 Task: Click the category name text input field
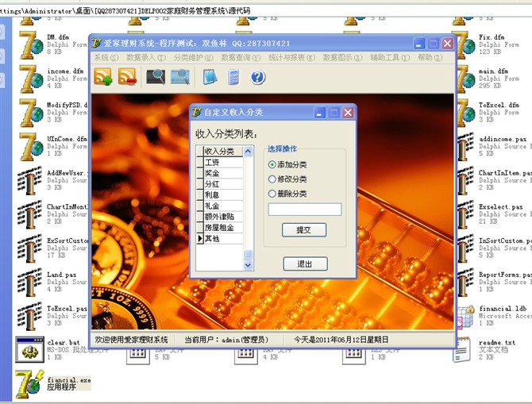pos(305,210)
